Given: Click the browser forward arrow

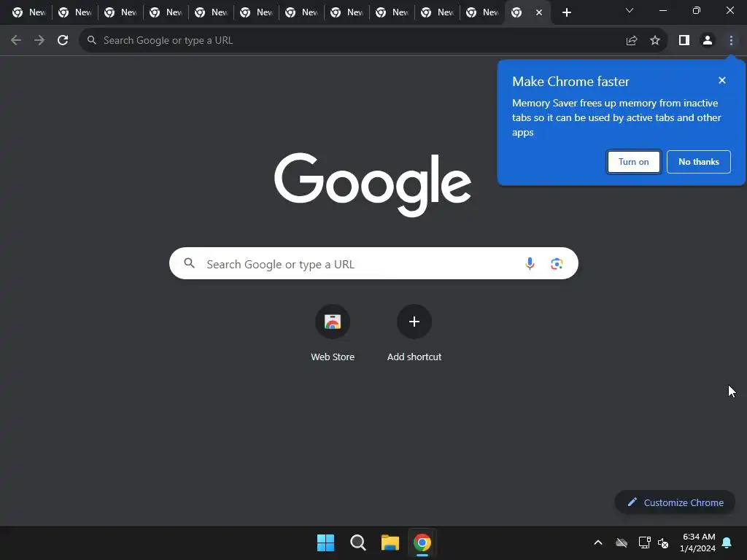Looking at the screenshot, I should point(39,41).
